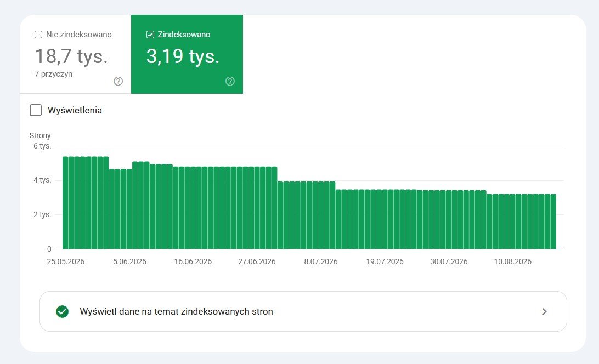Click chart bar above 10.08.2026 label
The width and height of the screenshot is (599, 364).
(x=512, y=221)
